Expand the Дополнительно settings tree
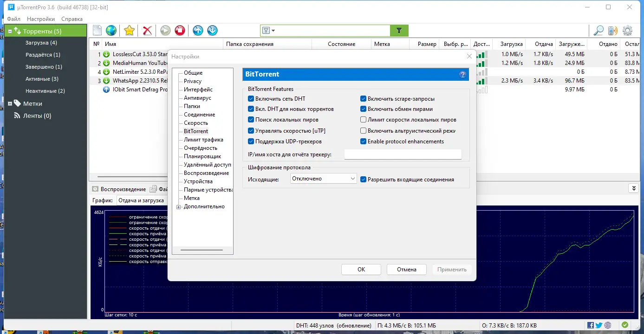The width and height of the screenshot is (644, 334). pos(179,206)
